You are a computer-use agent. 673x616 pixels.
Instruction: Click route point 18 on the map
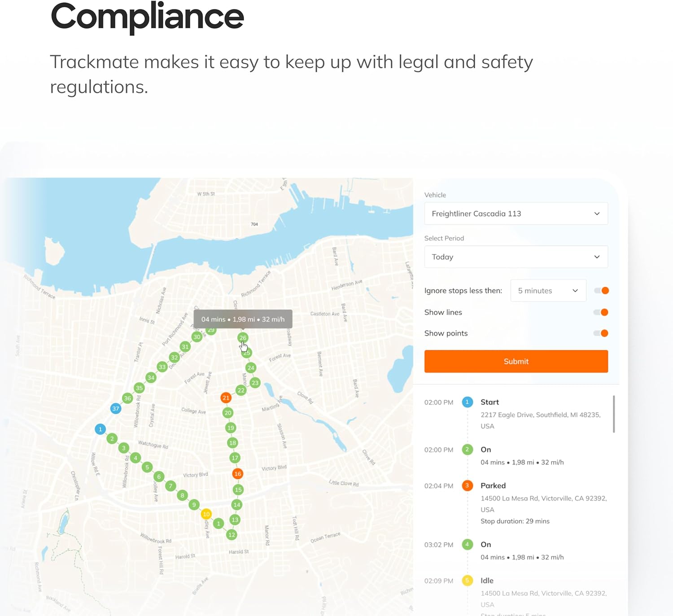[x=232, y=443]
